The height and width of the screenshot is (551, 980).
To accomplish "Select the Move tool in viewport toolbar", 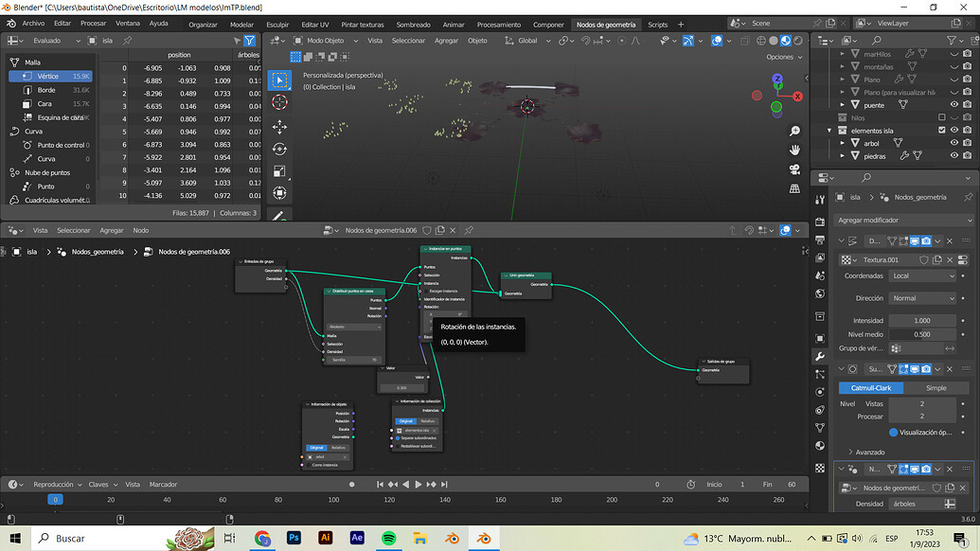I will (279, 126).
